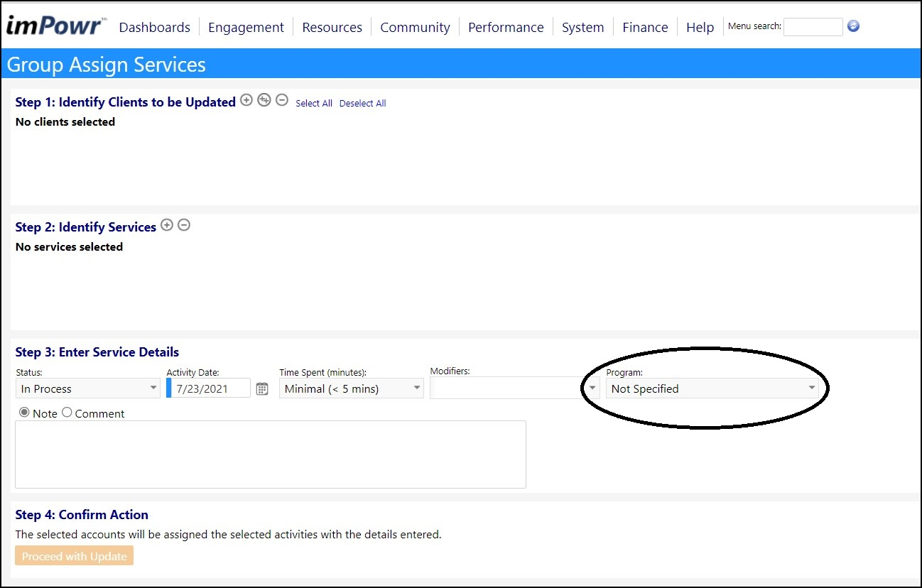This screenshot has height=588, width=922.
Task: Open the Performance menu
Action: 506,27
